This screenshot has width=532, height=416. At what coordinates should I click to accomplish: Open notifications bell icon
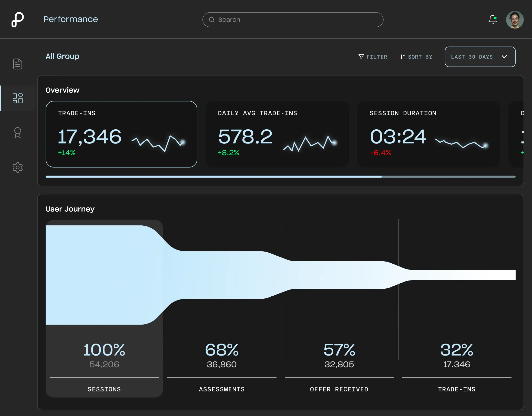click(x=492, y=19)
